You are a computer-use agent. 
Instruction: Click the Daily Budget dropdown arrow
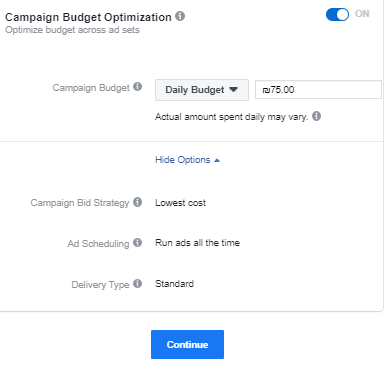click(x=233, y=90)
